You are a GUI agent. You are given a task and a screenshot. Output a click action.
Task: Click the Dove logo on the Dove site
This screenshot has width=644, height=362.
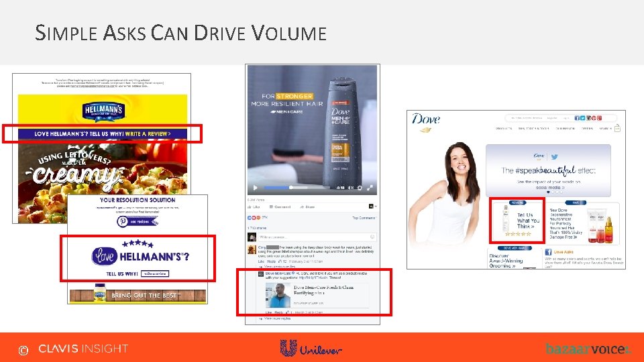point(425,123)
